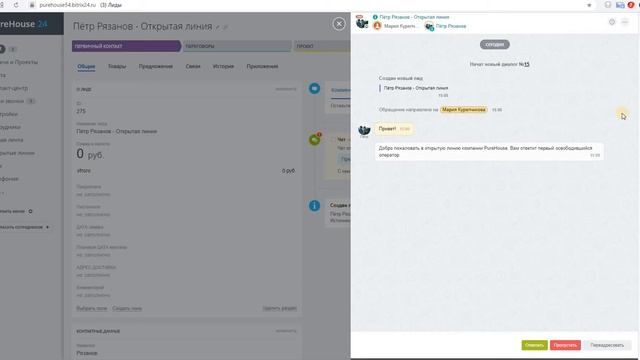
Task: Click the browser refresh icon
Action: coord(16,5)
